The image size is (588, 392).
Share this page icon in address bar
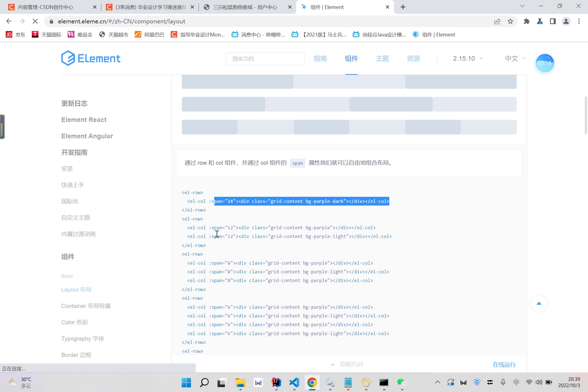coord(497,21)
